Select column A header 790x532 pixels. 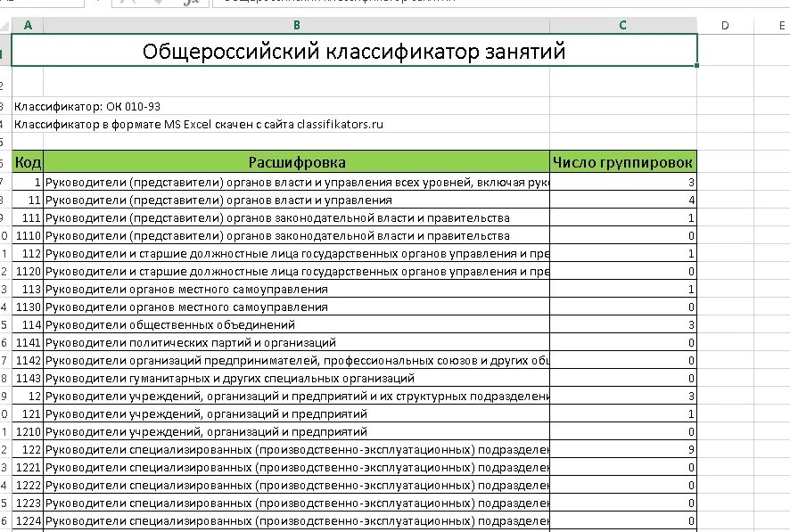point(28,25)
